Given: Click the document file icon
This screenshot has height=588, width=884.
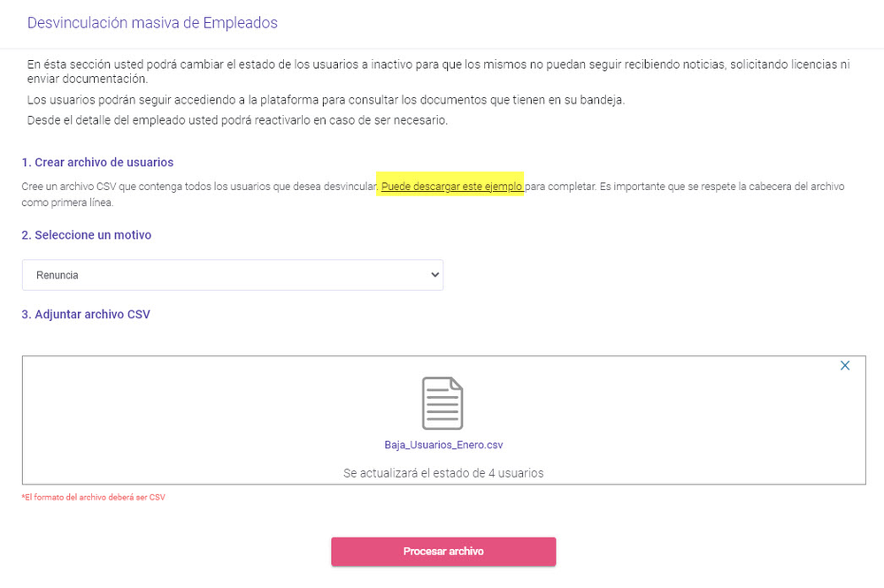Looking at the screenshot, I should 442,403.
